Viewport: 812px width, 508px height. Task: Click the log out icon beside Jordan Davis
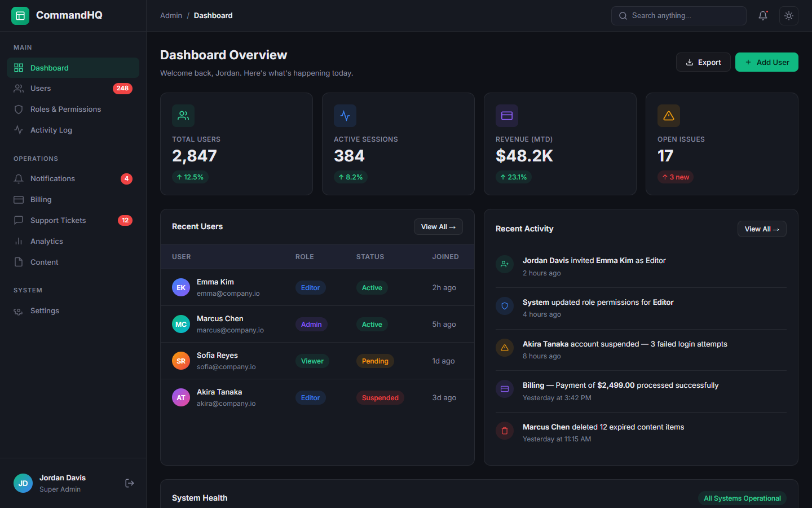[130, 483]
